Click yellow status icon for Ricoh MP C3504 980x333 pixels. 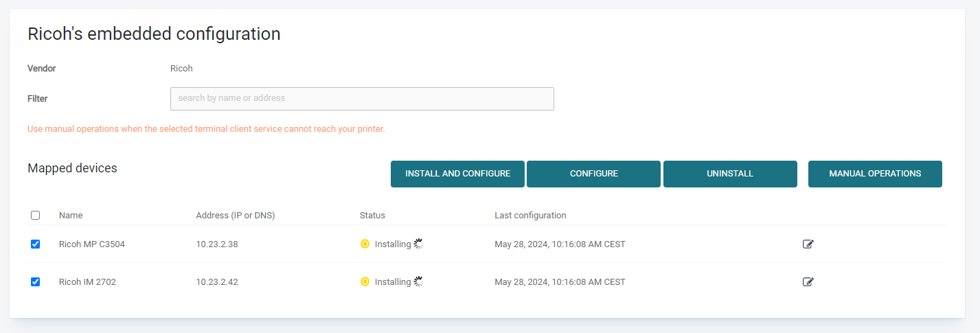pos(365,244)
